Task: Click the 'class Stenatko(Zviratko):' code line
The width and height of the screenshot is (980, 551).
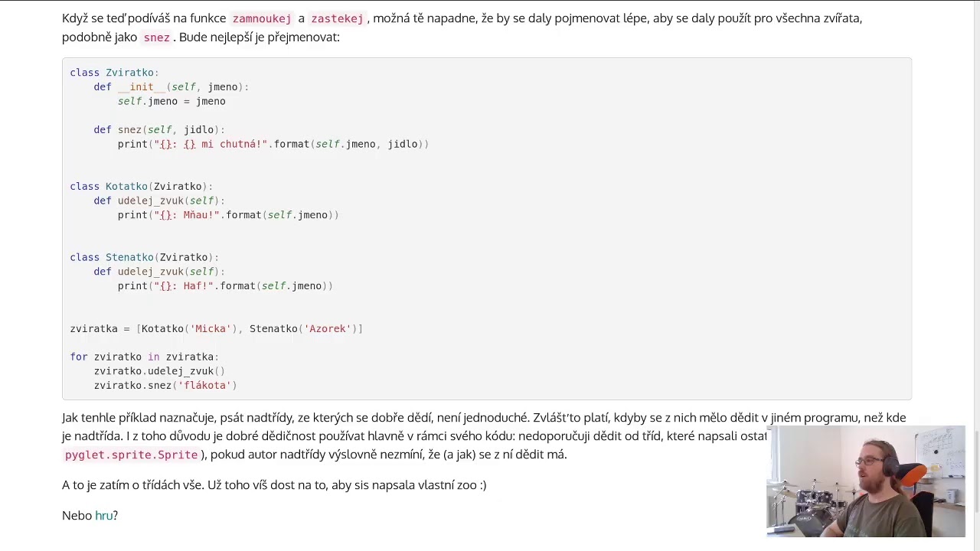Action: coord(145,258)
